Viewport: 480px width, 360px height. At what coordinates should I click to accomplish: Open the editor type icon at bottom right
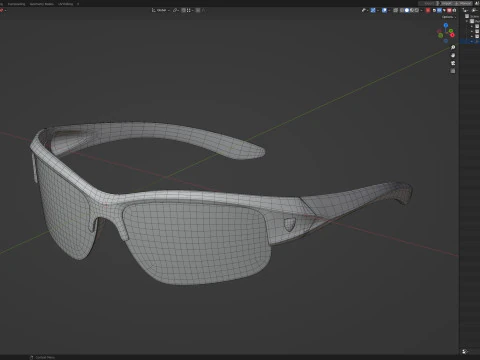click(465, 351)
